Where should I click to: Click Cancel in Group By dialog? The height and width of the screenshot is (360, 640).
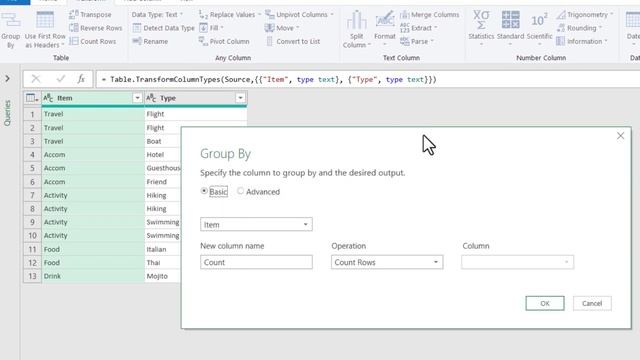pyautogui.click(x=592, y=303)
